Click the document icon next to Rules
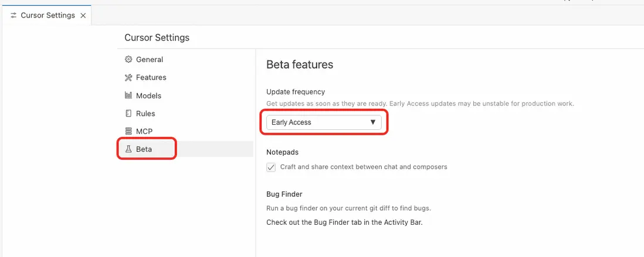The image size is (644, 257). pos(128,114)
